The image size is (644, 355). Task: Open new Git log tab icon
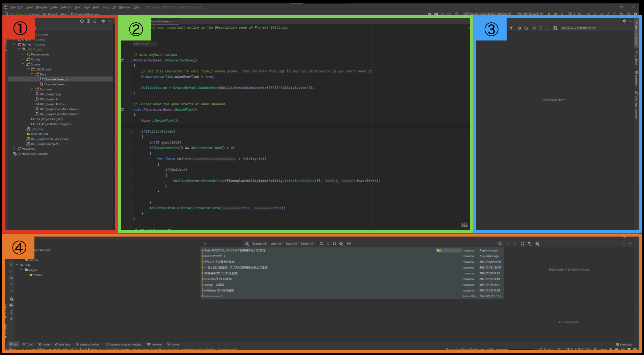pos(349,244)
